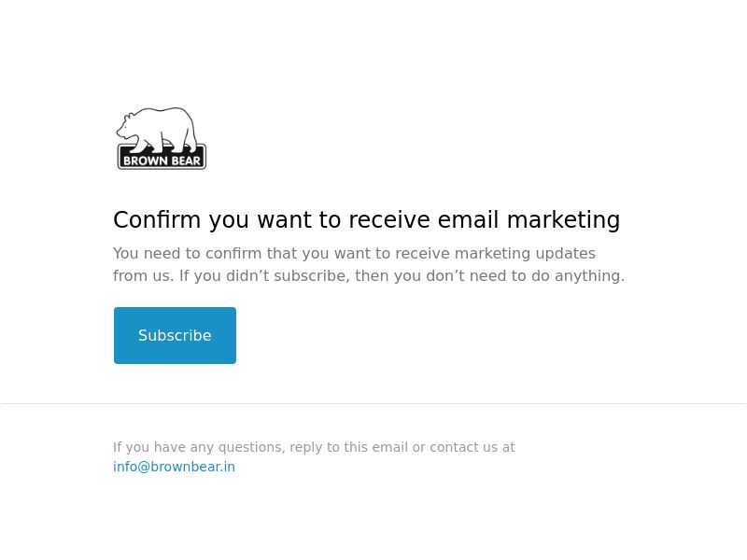Screen dimensions: 747x560
Task: Click the word 'BROWN' in the logo
Action: (146, 161)
